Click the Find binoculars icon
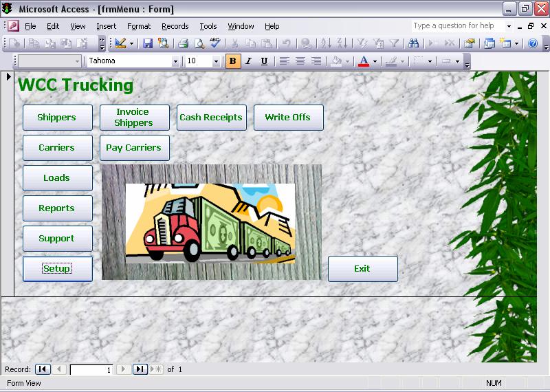The width and height of the screenshot is (550, 392). pos(413,43)
